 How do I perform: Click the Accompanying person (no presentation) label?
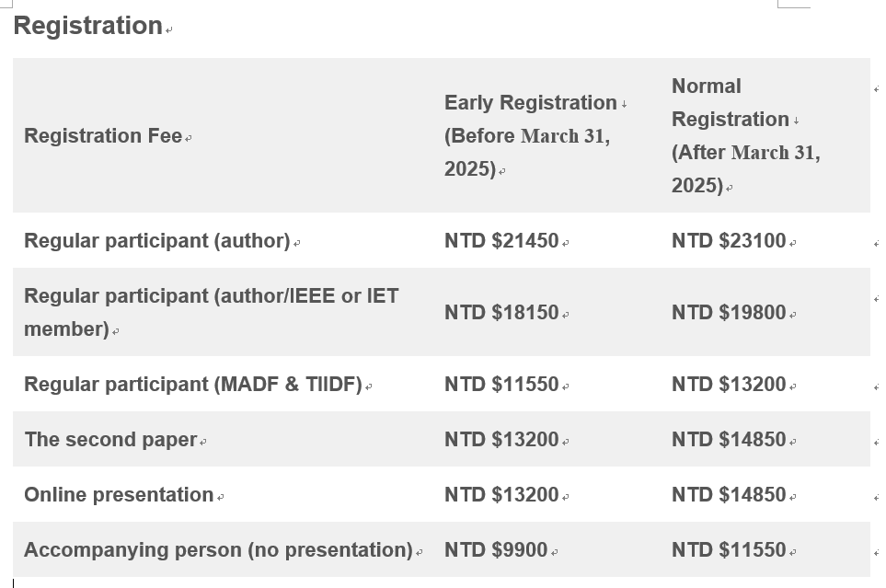[x=218, y=550]
